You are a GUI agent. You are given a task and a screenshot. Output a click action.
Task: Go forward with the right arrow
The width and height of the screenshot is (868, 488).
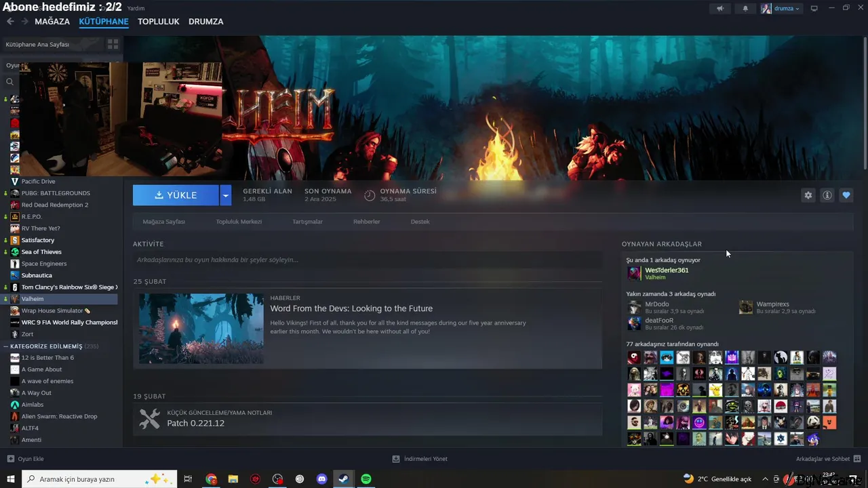tap(24, 22)
